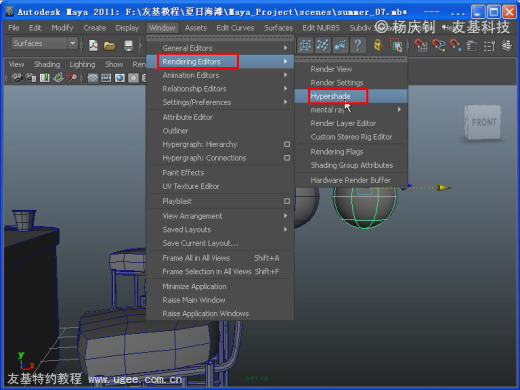Expand the Rendering Editors submenu
Viewport: 520px width, 390px height.
[x=220, y=61]
